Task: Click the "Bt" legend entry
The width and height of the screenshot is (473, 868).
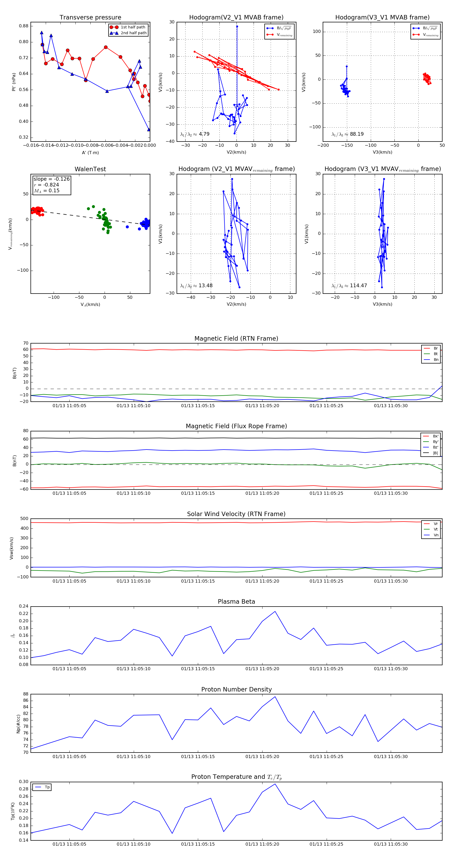Action: pos(431,354)
